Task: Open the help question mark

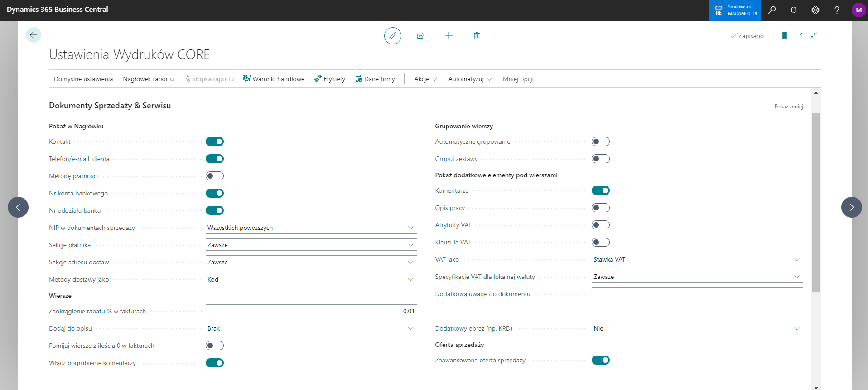Action: coord(837,10)
